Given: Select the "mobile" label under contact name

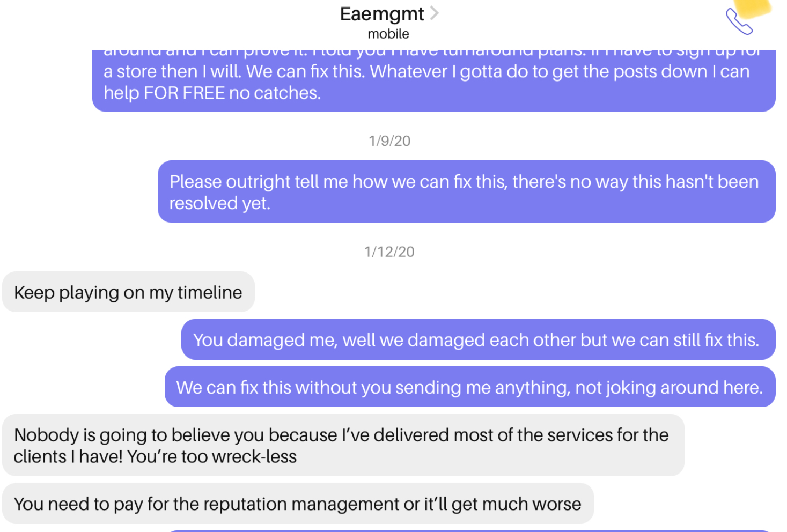Looking at the screenshot, I should 388,34.
